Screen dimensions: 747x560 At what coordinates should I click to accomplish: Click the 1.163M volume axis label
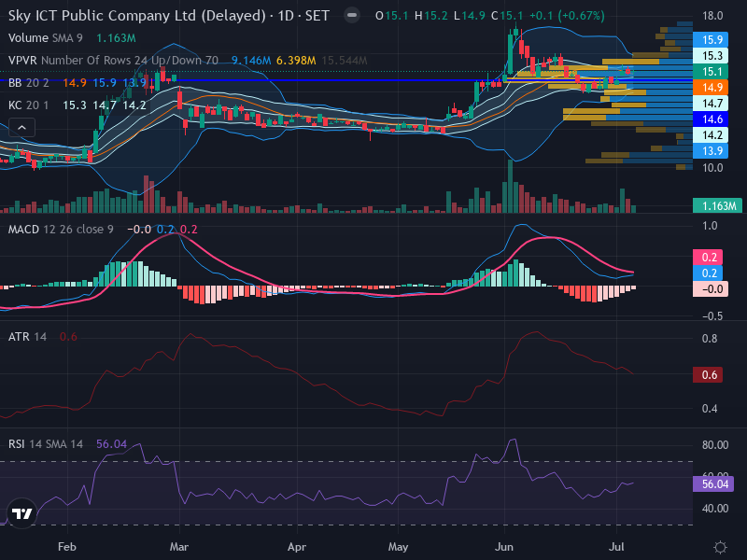click(717, 205)
